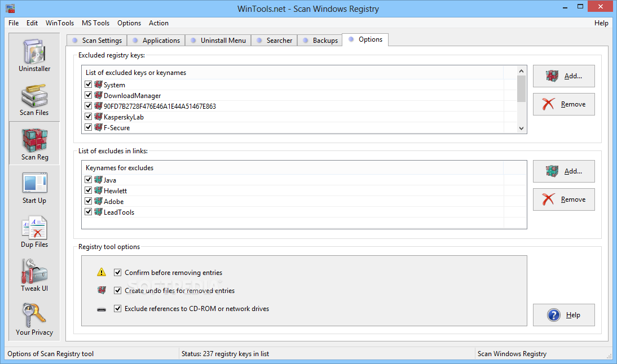Click the 'Keynames for excludes' column header

pos(293,167)
